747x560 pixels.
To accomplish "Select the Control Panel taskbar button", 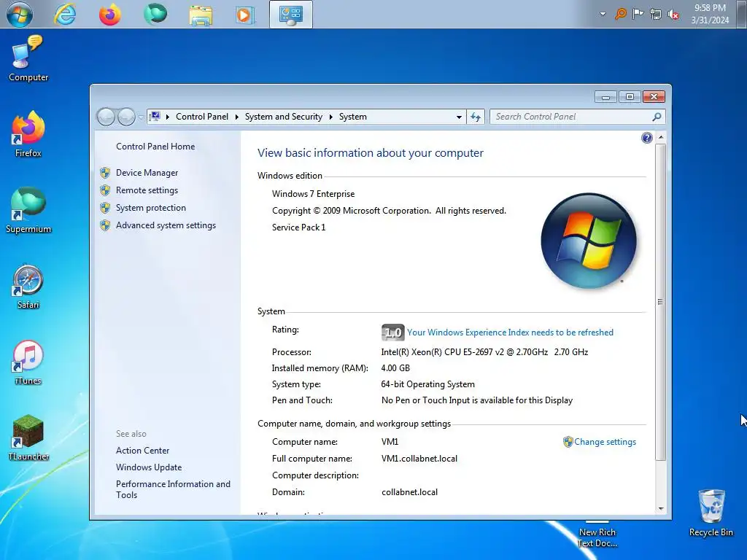I will (x=290, y=15).
